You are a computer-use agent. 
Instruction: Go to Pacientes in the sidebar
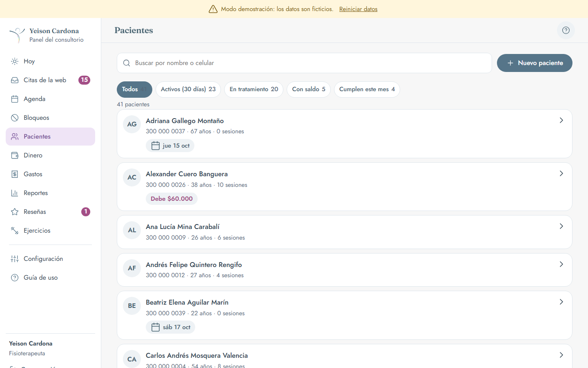point(51,137)
